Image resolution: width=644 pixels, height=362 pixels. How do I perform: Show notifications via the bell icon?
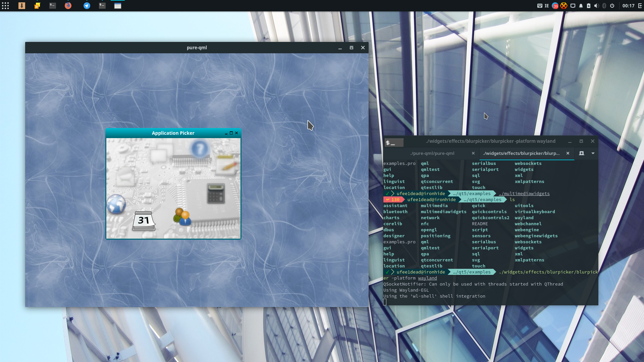(x=581, y=6)
